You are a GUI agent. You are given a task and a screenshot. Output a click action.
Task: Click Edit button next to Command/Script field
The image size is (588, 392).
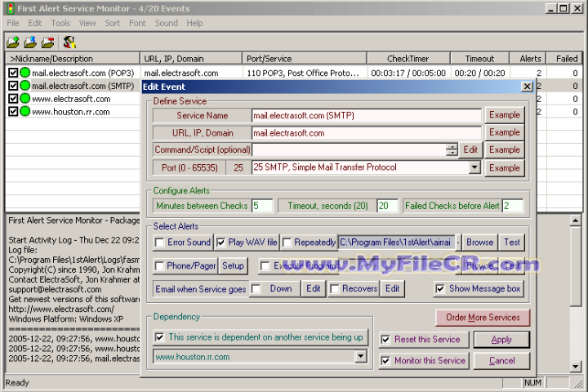[x=470, y=150]
